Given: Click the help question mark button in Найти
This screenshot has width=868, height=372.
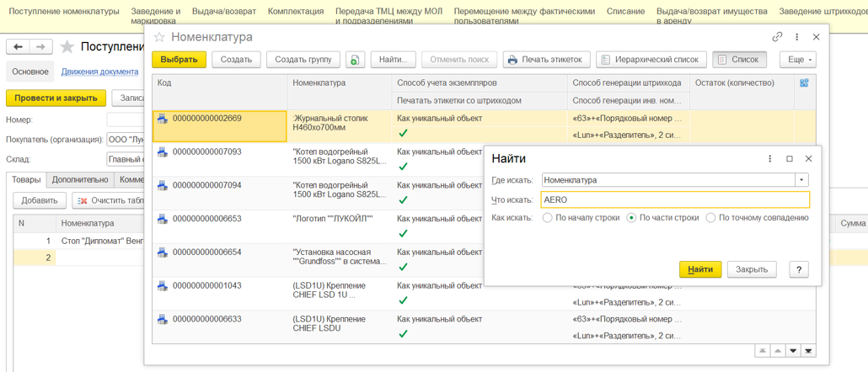Looking at the screenshot, I should (799, 269).
